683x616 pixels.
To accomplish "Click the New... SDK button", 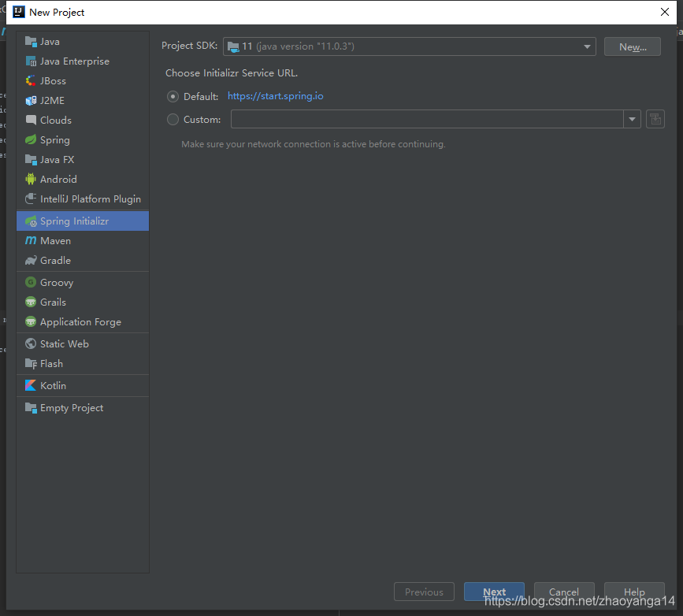I will coord(633,46).
